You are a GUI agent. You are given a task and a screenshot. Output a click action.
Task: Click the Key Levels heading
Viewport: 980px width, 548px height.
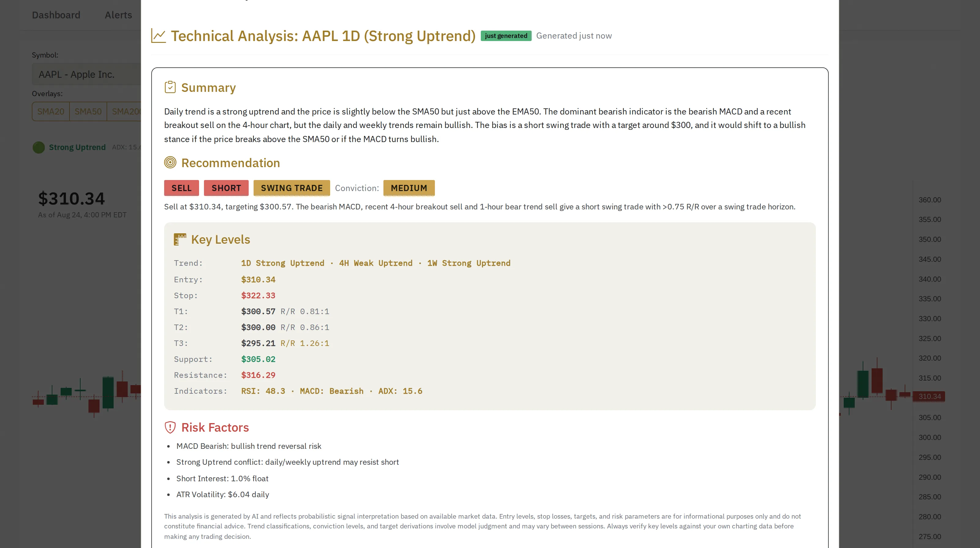pyautogui.click(x=221, y=240)
